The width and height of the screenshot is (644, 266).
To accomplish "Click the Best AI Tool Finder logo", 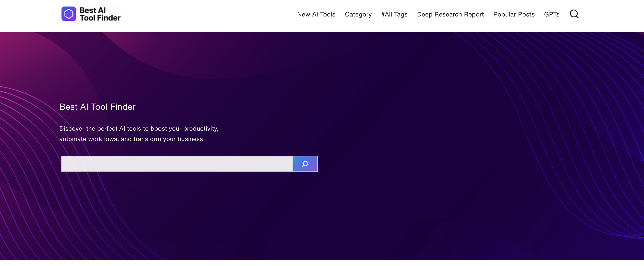I will (91, 14).
